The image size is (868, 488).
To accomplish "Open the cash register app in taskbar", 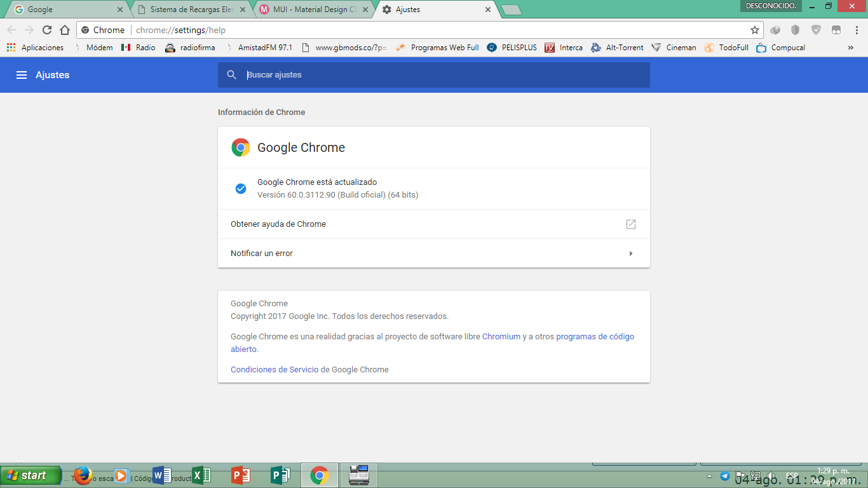I will pyautogui.click(x=359, y=475).
